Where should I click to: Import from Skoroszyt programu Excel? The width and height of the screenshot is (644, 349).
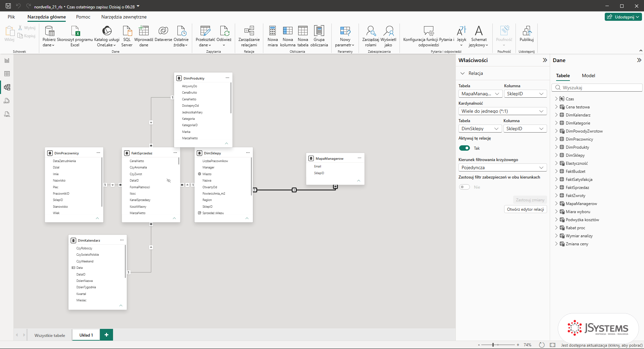tap(75, 36)
